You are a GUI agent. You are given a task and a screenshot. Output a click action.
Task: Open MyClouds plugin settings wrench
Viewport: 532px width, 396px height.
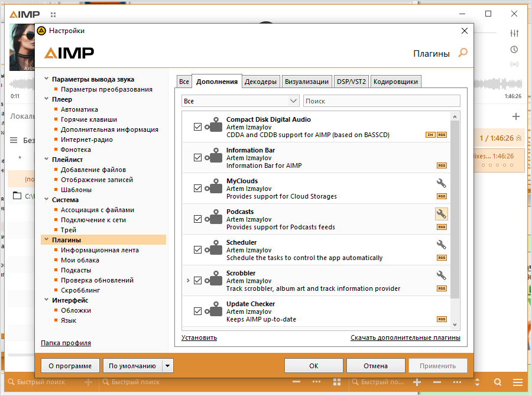click(441, 183)
